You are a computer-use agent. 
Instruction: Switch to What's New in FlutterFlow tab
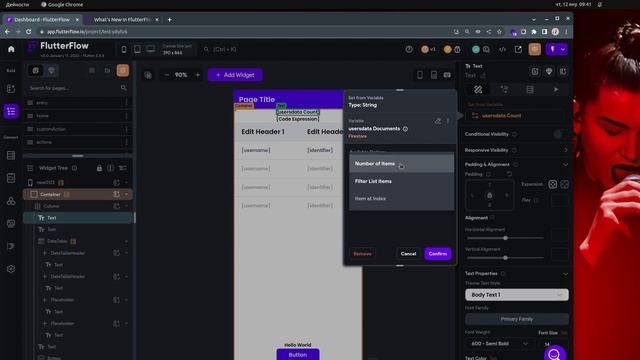click(x=122, y=20)
